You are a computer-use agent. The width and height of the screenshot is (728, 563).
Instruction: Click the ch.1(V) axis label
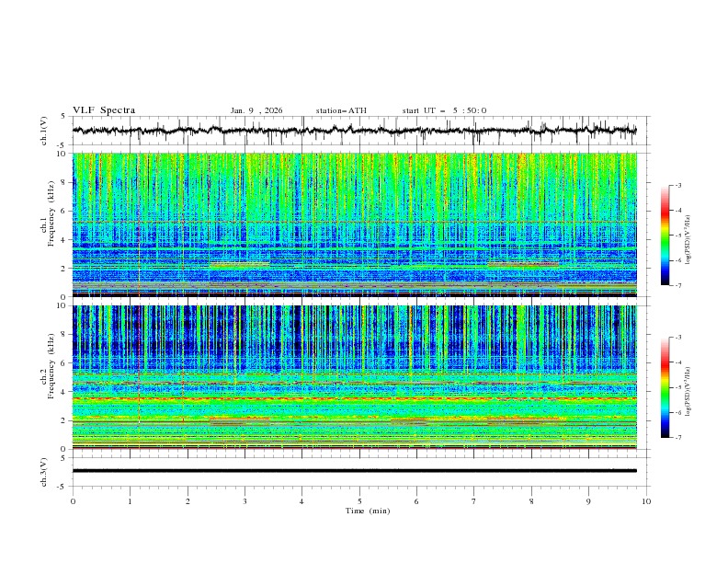pos(44,131)
